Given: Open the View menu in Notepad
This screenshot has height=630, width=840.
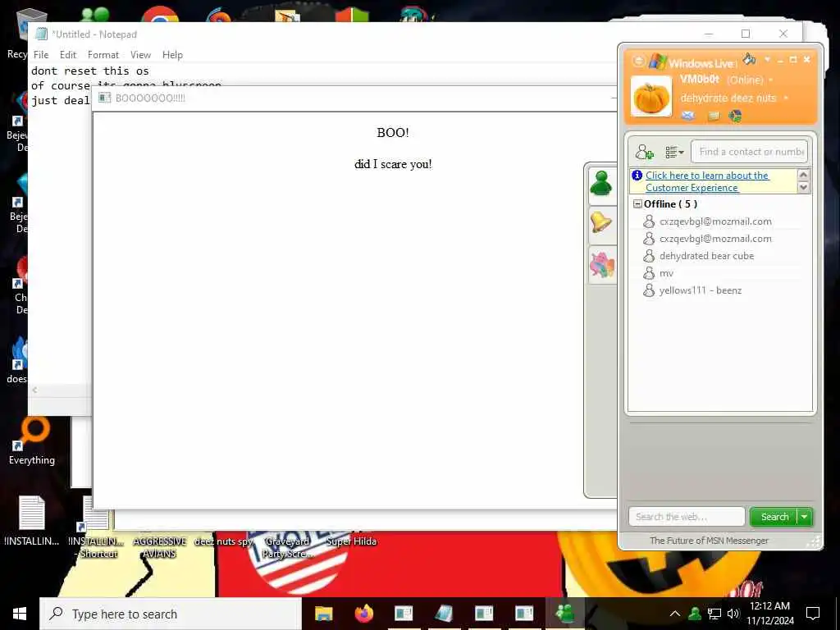Looking at the screenshot, I should click(140, 55).
